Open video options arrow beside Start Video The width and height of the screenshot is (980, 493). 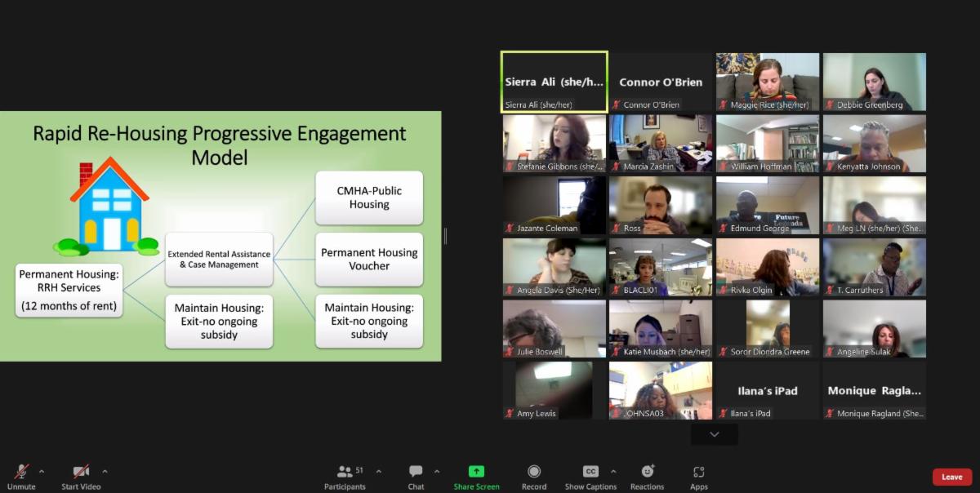point(105,471)
